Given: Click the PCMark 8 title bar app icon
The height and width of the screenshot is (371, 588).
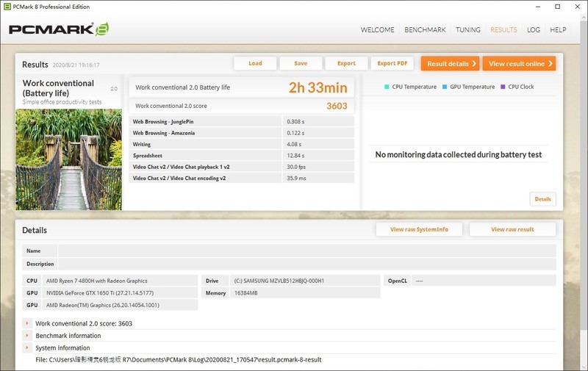Looking at the screenshot, I should pos(7,7).
